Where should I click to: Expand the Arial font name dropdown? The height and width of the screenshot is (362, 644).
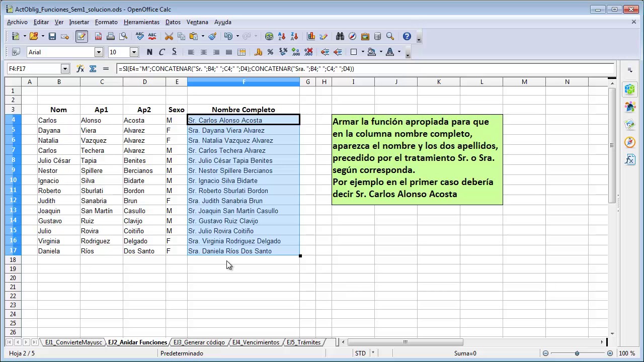pyautogui.click(x=99, y=52)
